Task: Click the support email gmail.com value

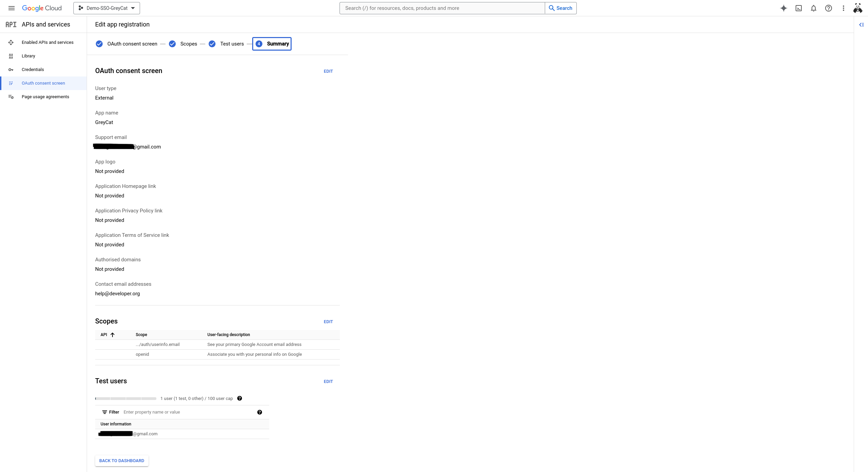Action: (128, 147)
